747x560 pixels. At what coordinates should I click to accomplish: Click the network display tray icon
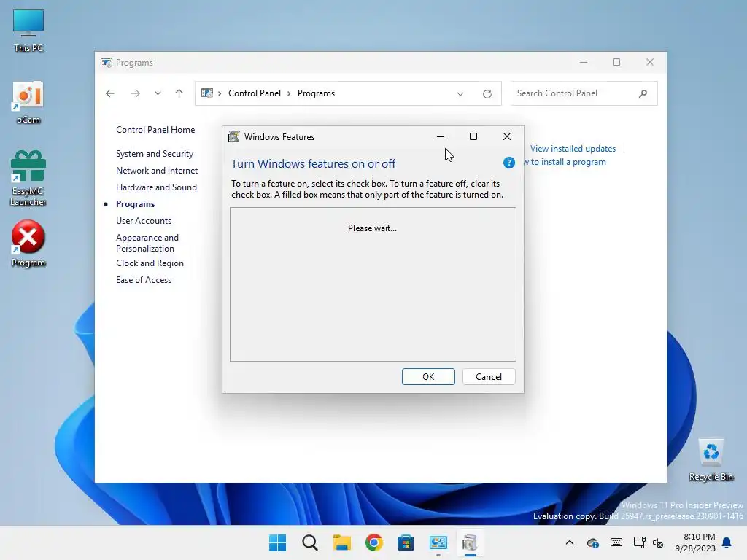tap(639, 542)
